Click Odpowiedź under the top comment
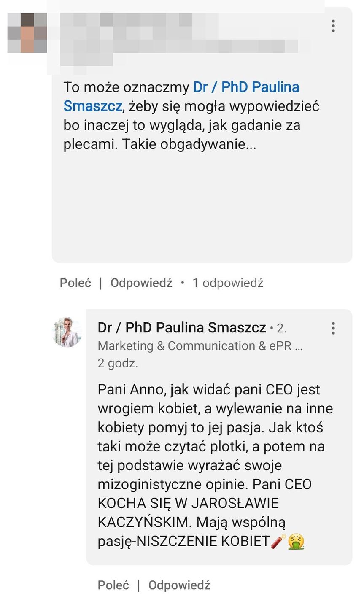Screen dimensions: 364x607 pyautogui.click(x=141, y=283)
